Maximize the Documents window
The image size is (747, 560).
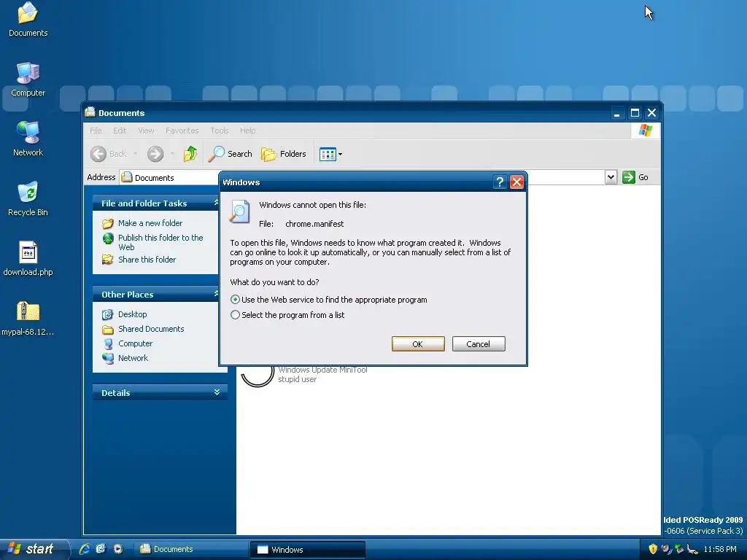pyautogui.click(x=635, y=113)
